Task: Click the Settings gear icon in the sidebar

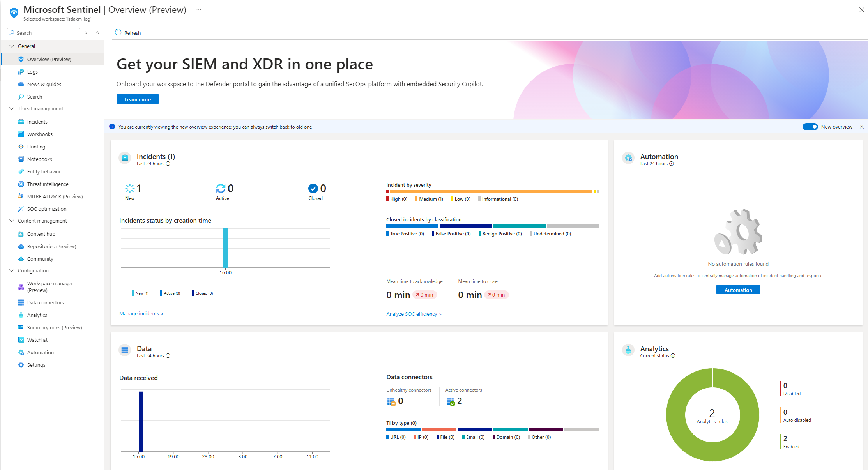Action: (x=21, y=365)
